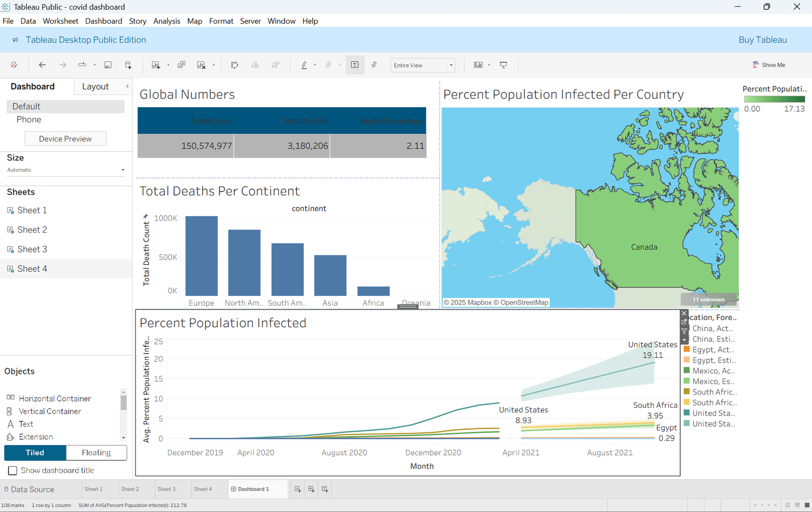Screen dimensions: 812x512
Task: Click the Device Preview button
Action: pyautogui.click(x=65, y=139)
